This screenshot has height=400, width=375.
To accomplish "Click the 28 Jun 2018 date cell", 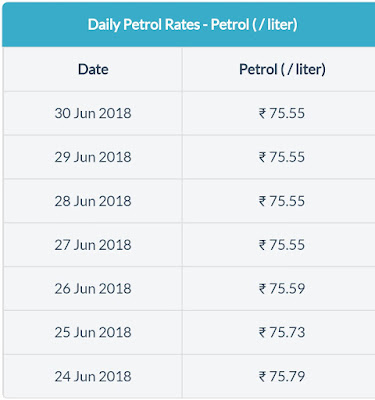I will [x=93, y=201].
